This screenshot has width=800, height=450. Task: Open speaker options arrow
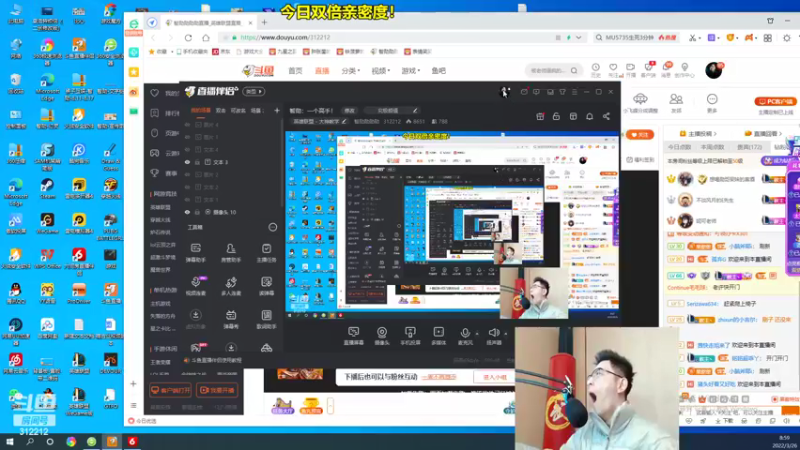point(506,334)
